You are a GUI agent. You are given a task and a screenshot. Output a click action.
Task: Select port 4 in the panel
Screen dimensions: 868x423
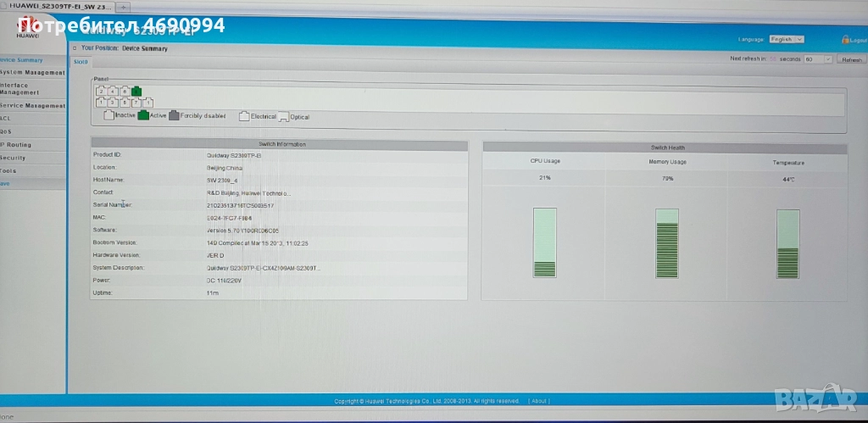click(x=113, y=92)
